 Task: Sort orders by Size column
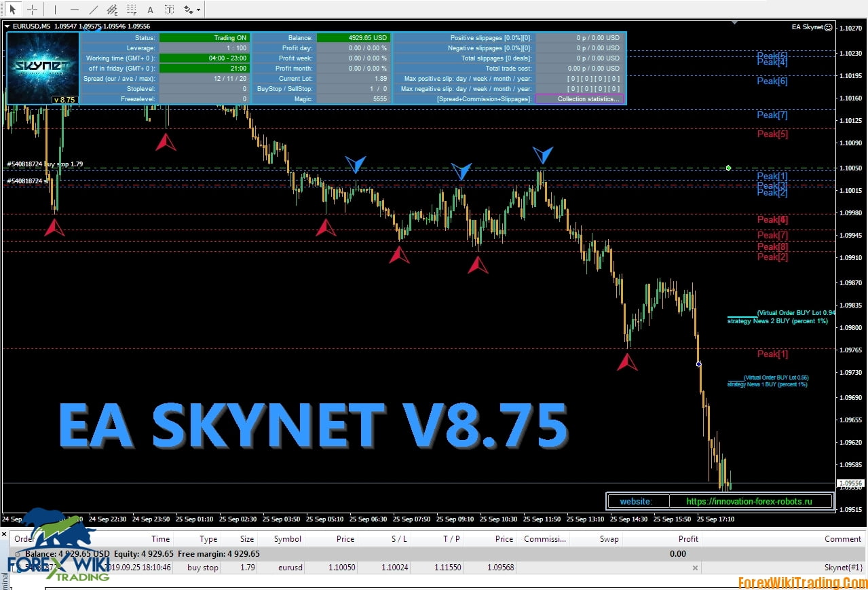point(247,539)
